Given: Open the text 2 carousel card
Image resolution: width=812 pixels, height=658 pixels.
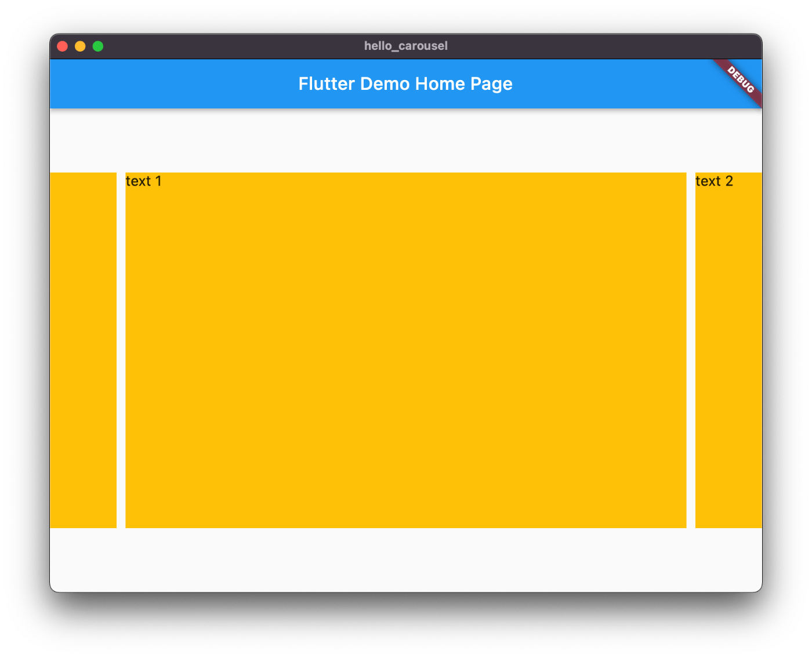Looking at the screenshot, I should [x=728, y=350].
